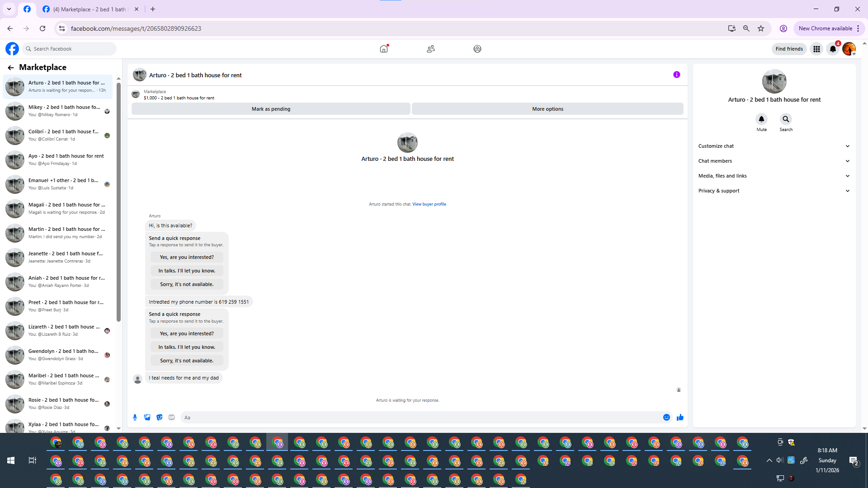Send first "In talks. I'll let you know." response
Image resolution: width=868 pixels, height=488 pixels.
[187, 271]
